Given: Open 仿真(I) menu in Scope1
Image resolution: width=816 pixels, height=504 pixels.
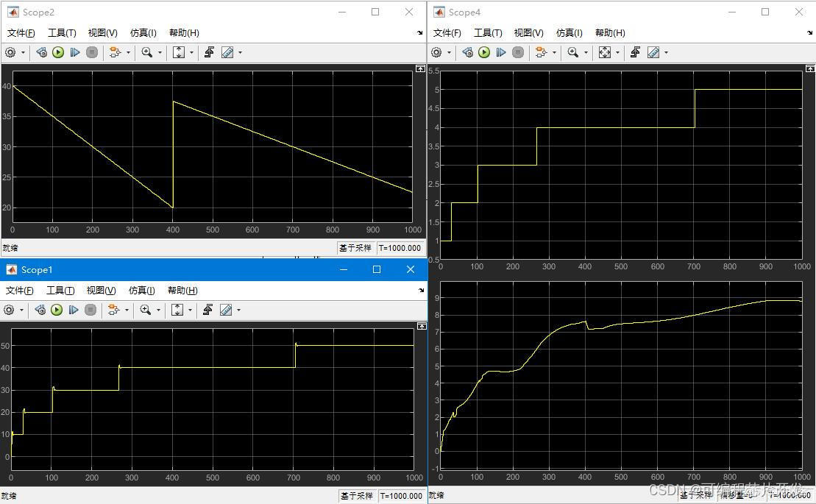Looking at the screenshot, I should 141,290.
